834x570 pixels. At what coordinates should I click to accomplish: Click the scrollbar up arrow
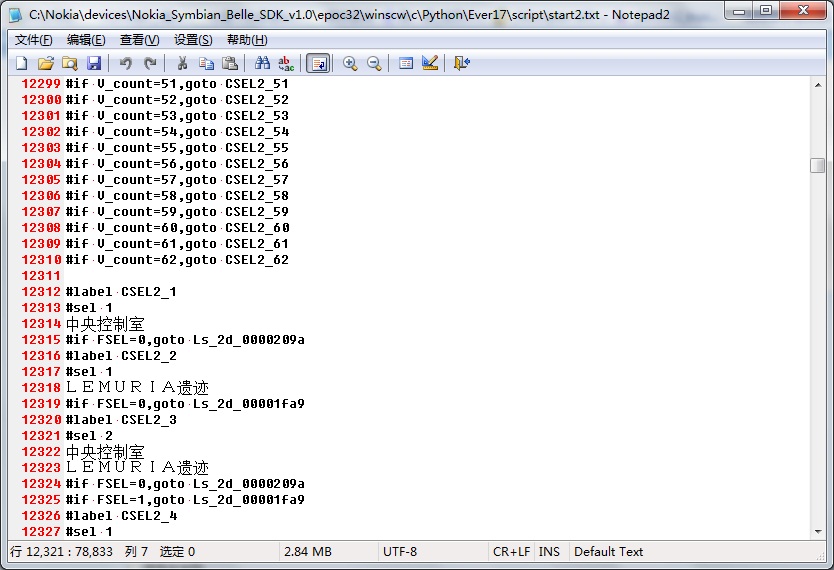coord(818,85)
